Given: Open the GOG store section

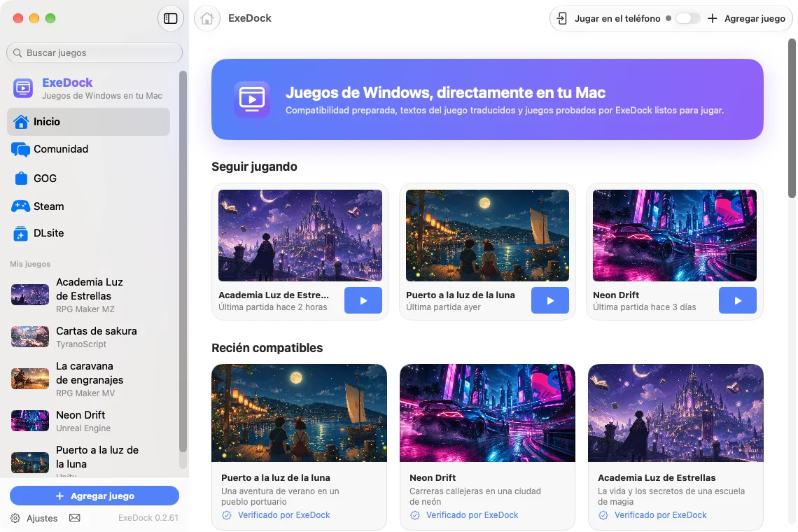Looking at the screenshot, I should [89, 178].
